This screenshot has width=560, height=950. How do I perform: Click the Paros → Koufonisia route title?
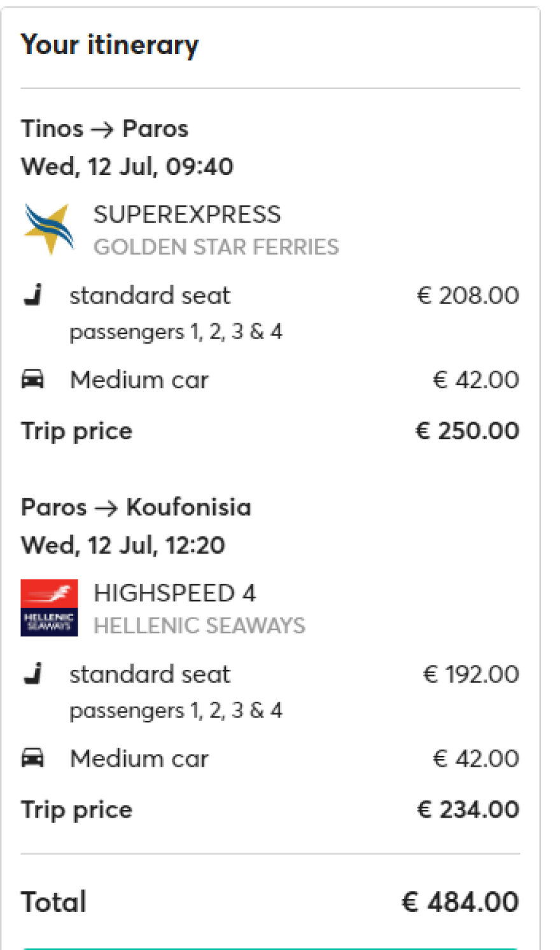(136, 508)
